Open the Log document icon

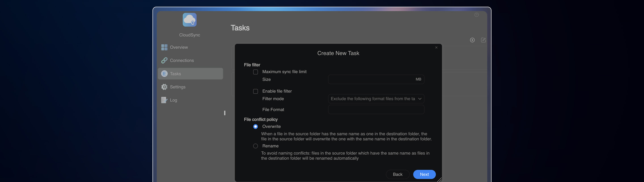pyautogui.click(x=164, y=100)
